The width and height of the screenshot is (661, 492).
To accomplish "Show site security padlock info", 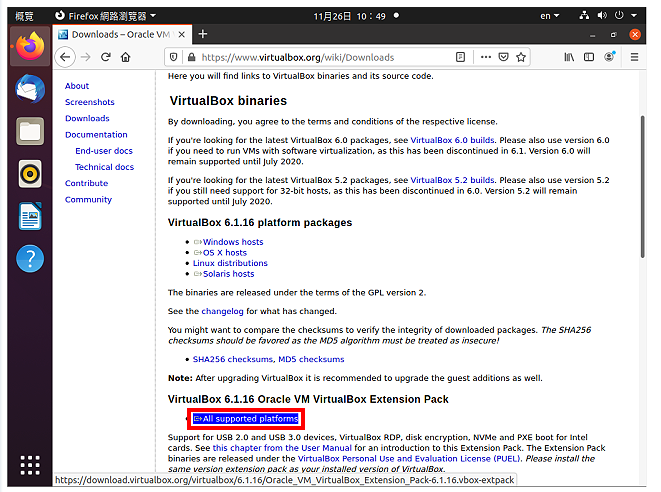I will tap(191, 57).
